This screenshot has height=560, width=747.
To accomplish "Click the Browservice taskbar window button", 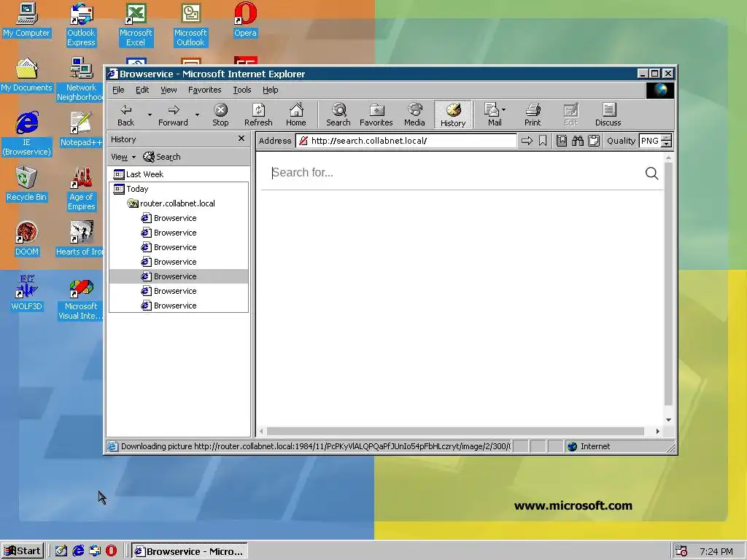I will pos(189,551).
